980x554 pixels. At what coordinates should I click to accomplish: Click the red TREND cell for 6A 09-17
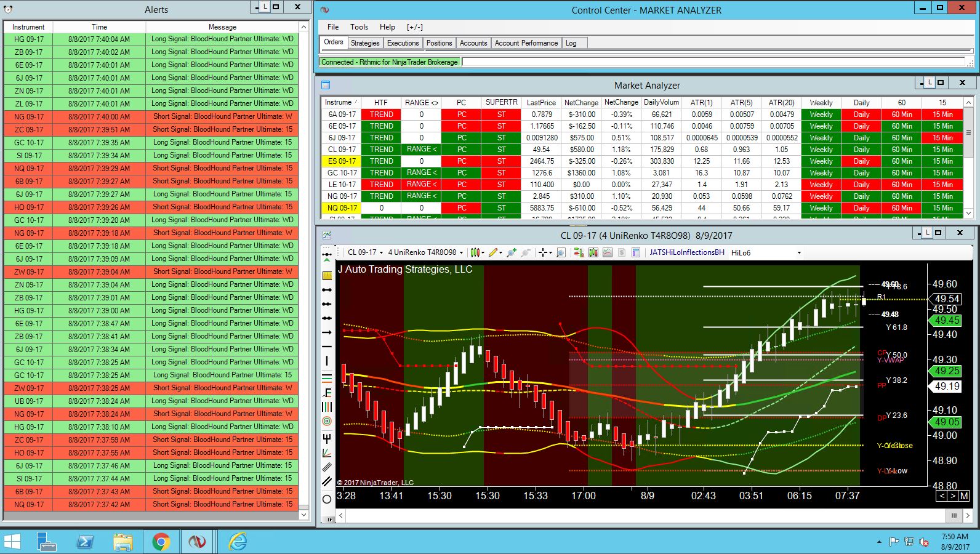[x=381, y=114]
